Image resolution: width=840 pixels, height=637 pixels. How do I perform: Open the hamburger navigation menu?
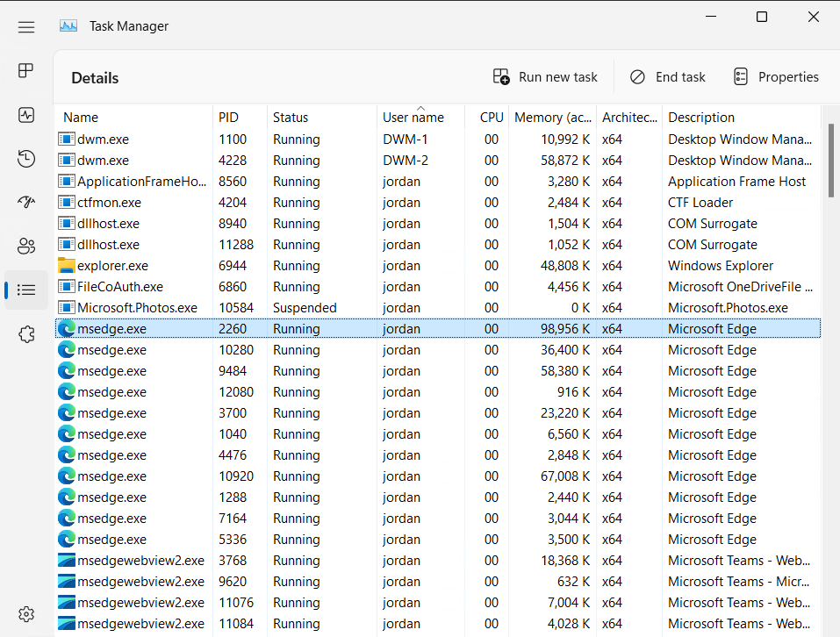[x=26, y=27]
